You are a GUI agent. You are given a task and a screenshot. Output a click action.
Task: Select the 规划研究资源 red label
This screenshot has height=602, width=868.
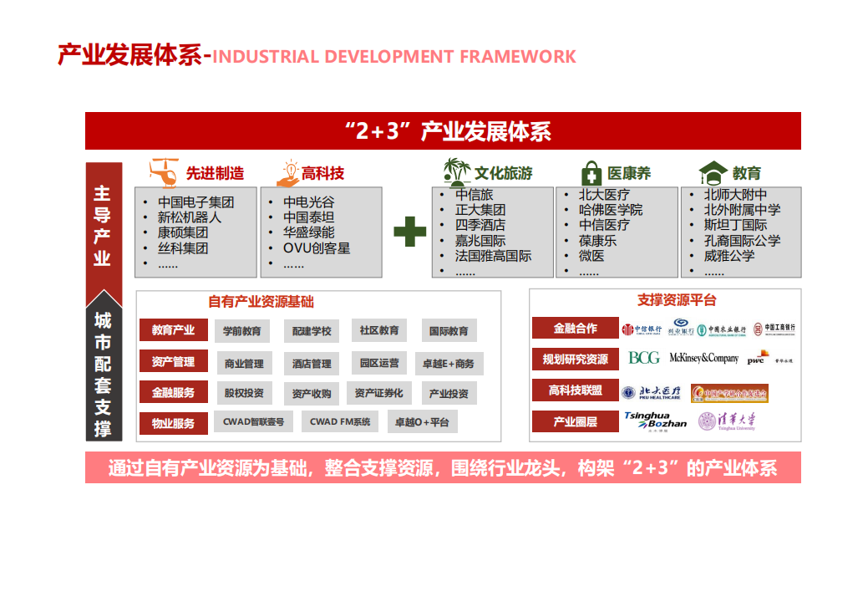[x=575, y=359]
